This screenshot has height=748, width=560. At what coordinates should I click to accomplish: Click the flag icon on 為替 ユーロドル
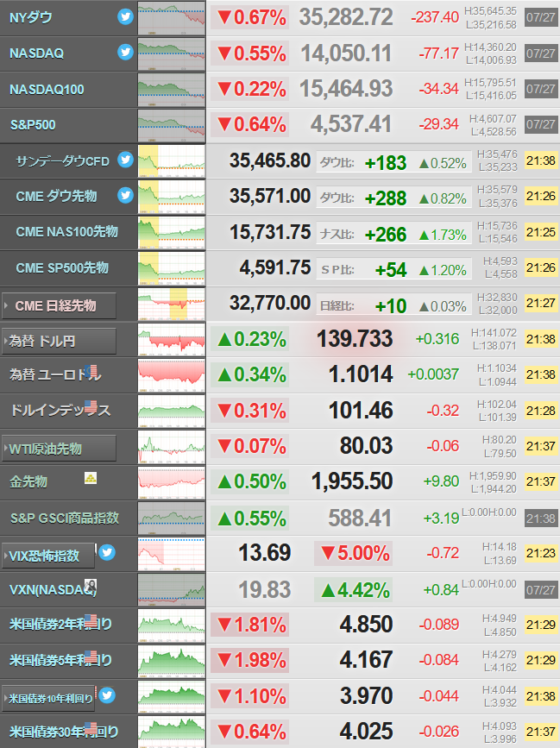[x=91, y=371]
